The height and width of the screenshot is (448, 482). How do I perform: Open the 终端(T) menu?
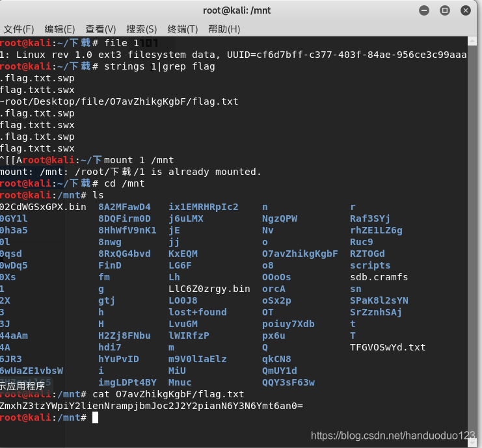(x=183, y=29)
